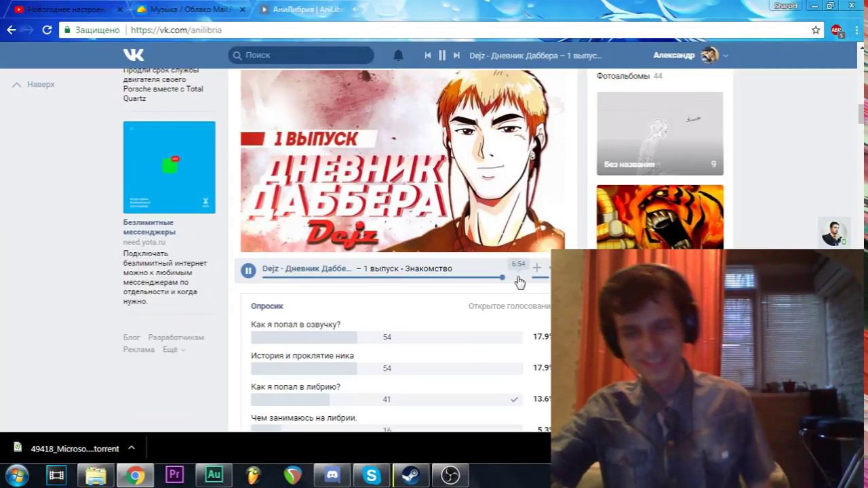Click the VK search field
This screenshot has height=488, width=868.
click(x=301, y=55)
